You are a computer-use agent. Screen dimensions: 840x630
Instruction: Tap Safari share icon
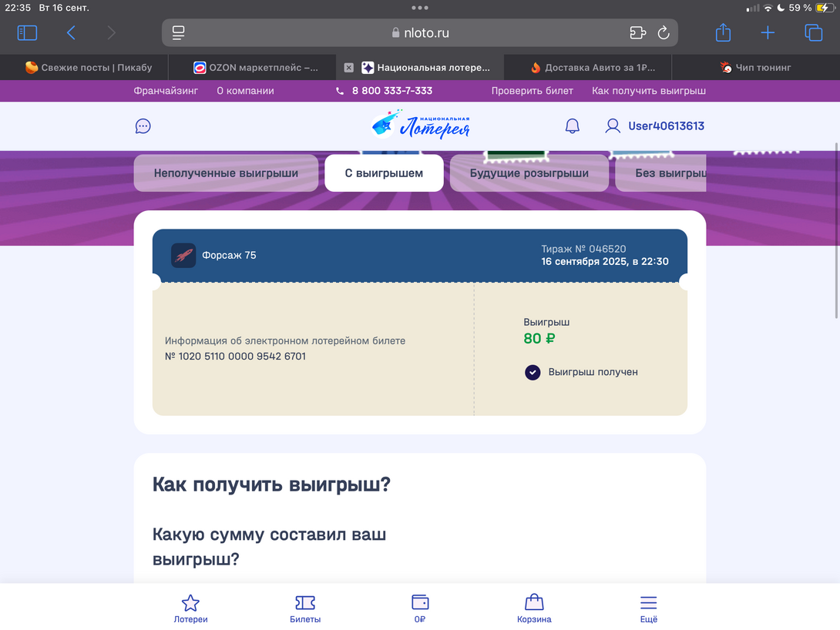(x=723, y=32)
